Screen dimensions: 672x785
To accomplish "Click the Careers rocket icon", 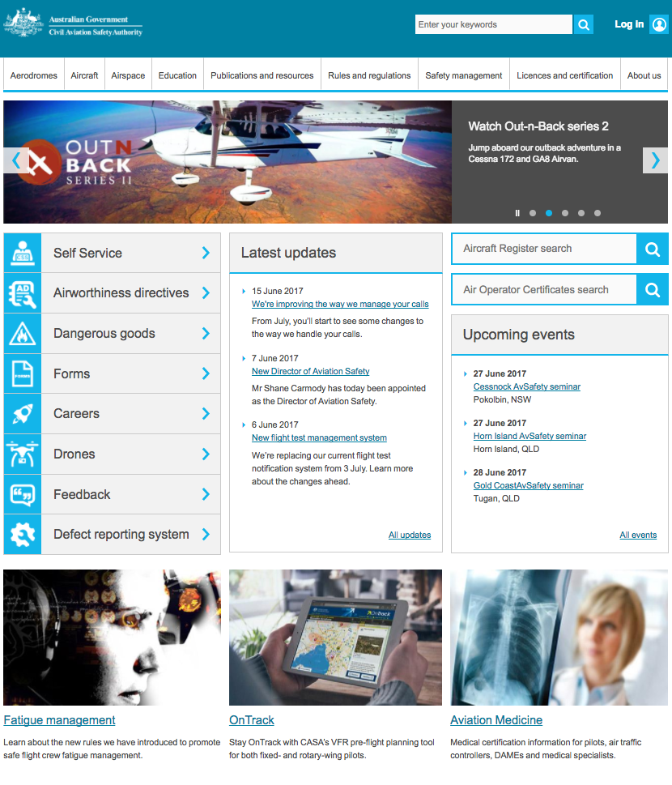I will [23, 414].
